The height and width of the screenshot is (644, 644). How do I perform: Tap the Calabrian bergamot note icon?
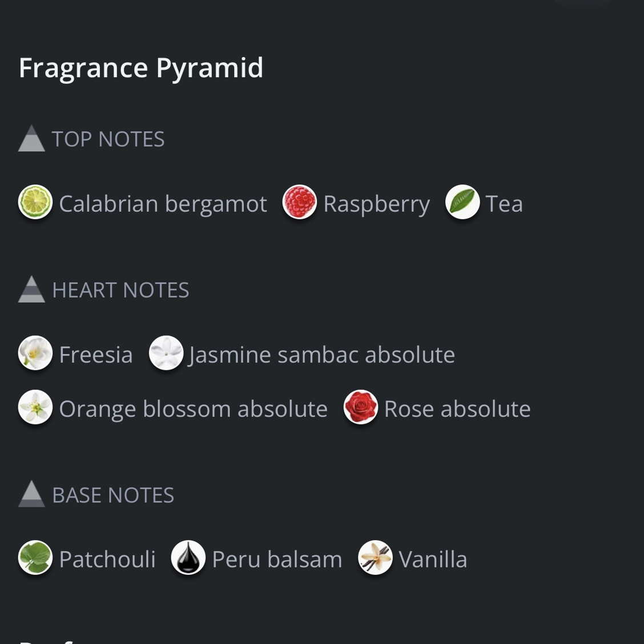35,202
